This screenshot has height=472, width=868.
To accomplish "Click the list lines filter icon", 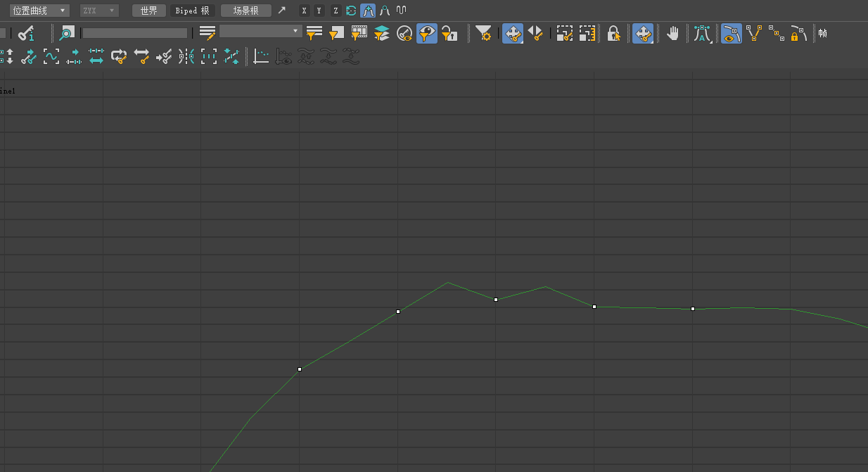I will pos(314,33).
